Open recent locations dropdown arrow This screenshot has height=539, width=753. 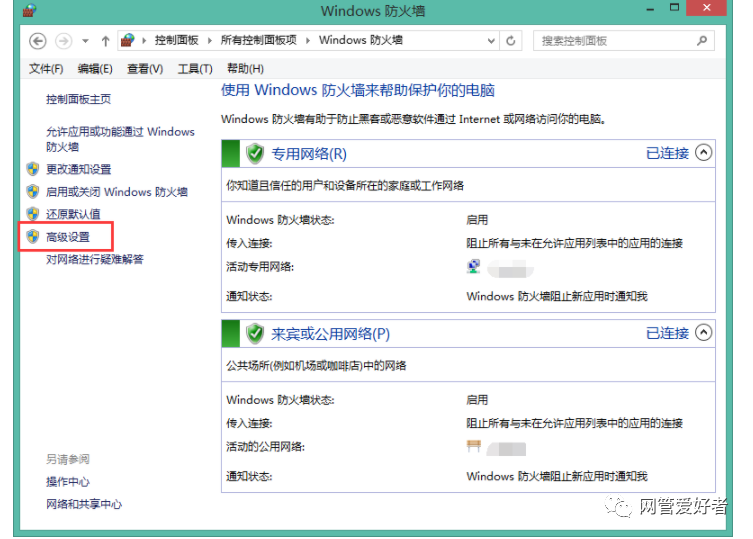coord(85,41)
